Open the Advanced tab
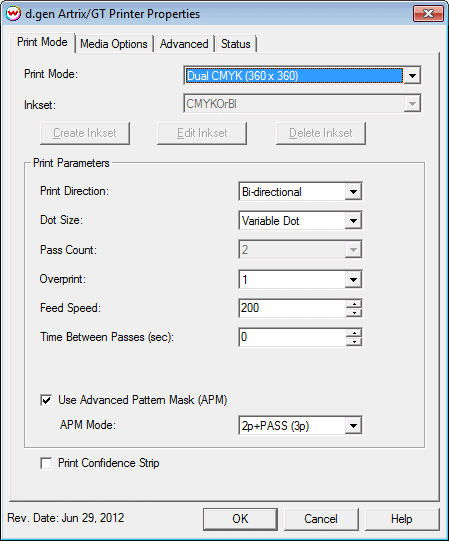Viewport: 449px width, 541px height. click(184, 44)
